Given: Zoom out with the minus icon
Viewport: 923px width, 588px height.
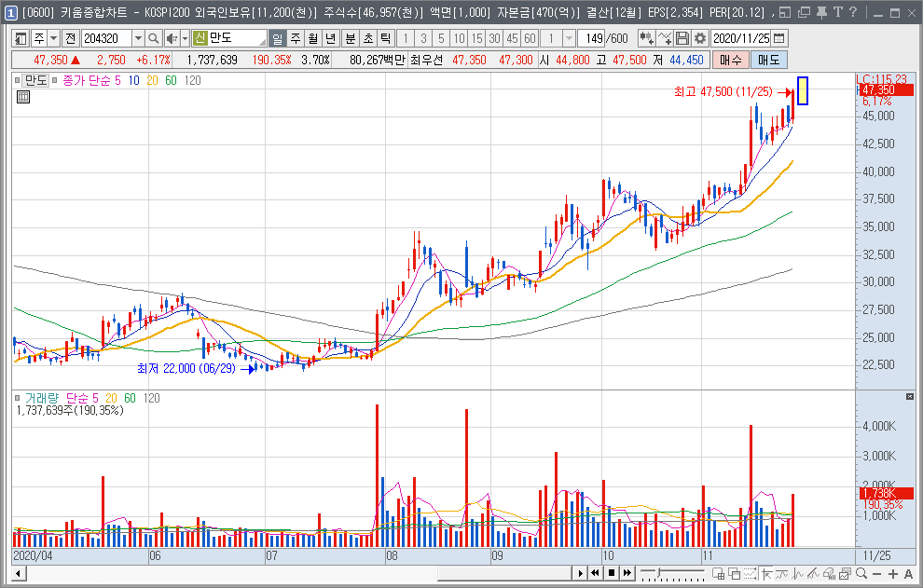Looking at the screenshot, I should pyautogui.click(x=877, y=573).
